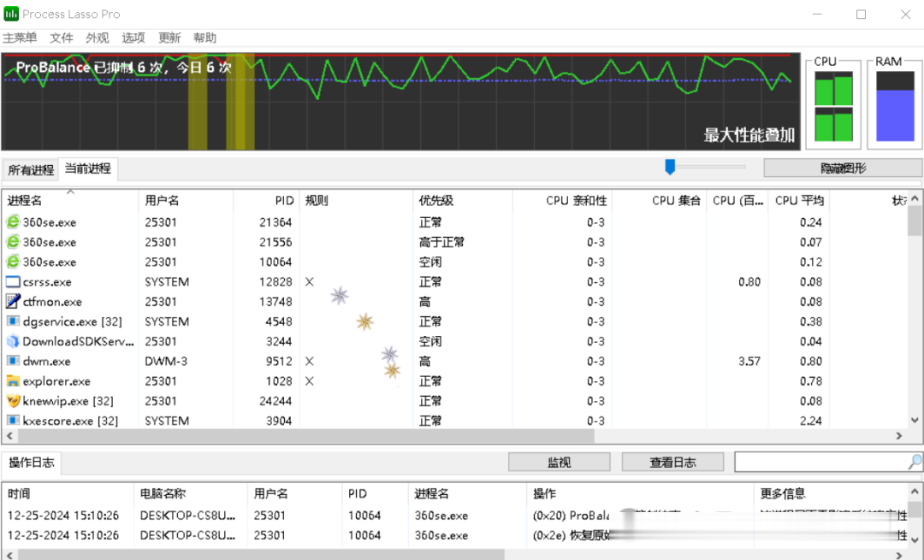Click the CPU (百... column header

click(x=737, y=200)
